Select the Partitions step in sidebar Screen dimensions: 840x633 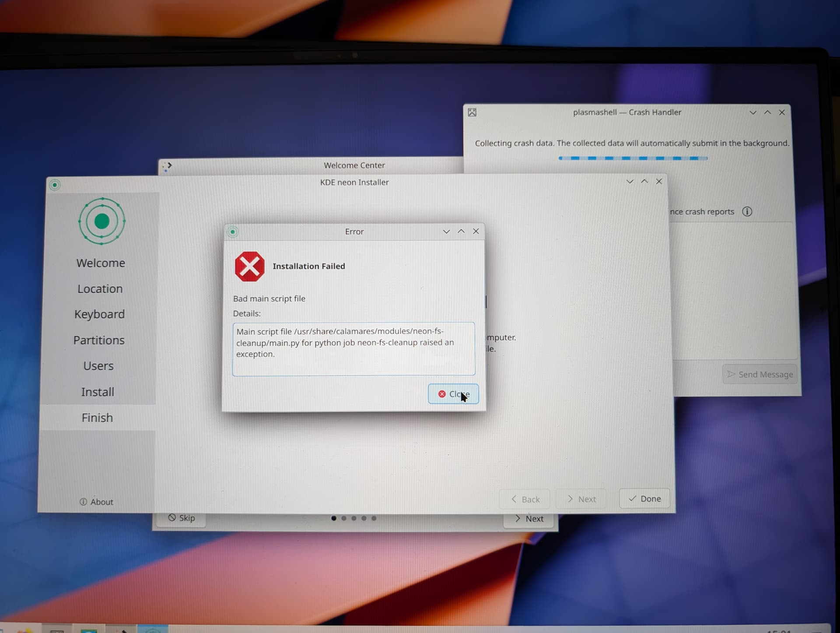point(99,340)
